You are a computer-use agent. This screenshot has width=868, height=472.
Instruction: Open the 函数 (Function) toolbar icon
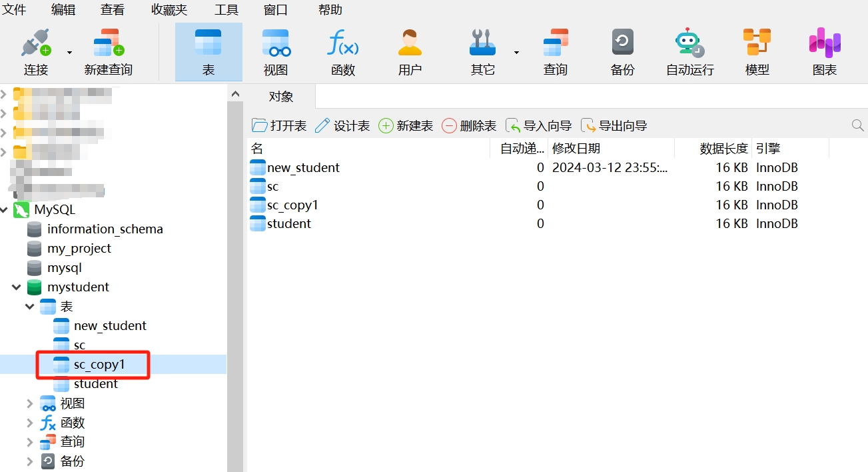click(343, 44)
